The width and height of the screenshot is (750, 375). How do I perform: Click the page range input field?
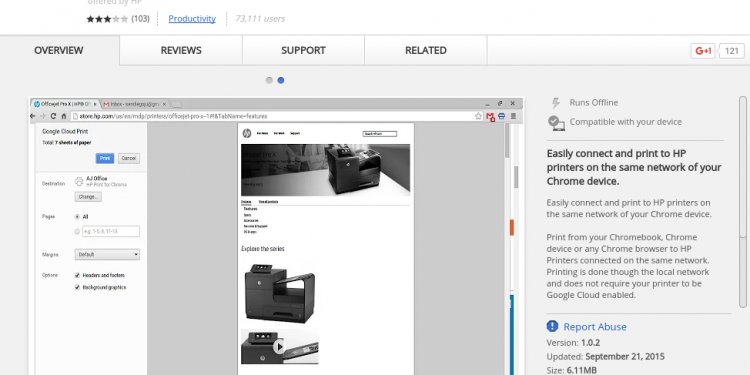pos(111,232)
